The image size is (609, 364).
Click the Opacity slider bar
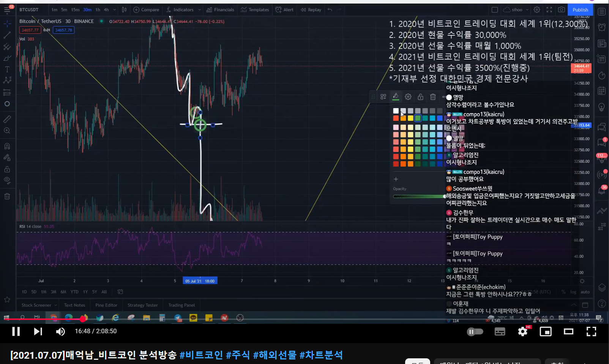(420, 196)
